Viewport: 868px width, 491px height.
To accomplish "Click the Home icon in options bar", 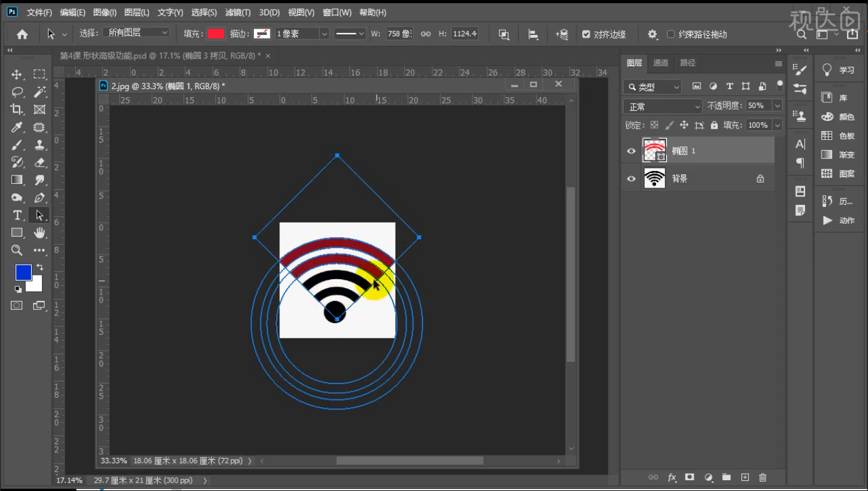I will point(22,34).
